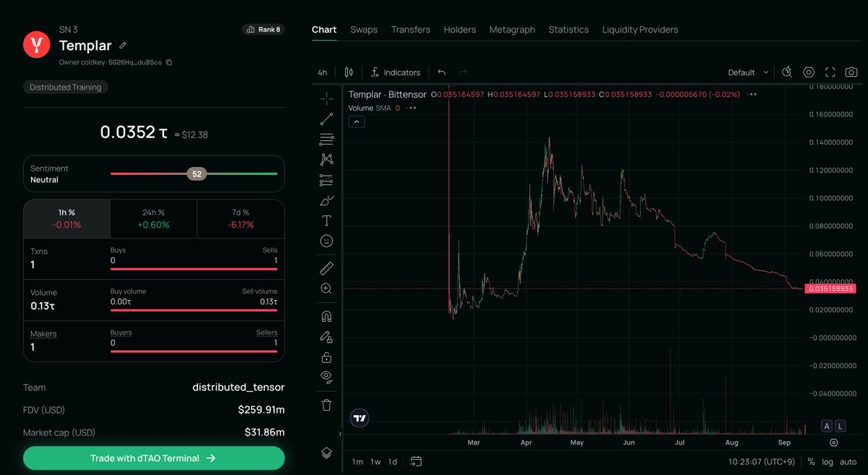Click the sentiment slider 52 marker
The height and width of the screenshot is (475, 868).
tap(197, 174)
